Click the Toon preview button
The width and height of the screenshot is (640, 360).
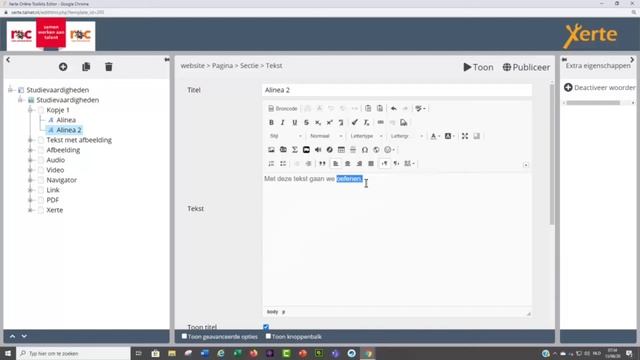(x=478, y=67)
